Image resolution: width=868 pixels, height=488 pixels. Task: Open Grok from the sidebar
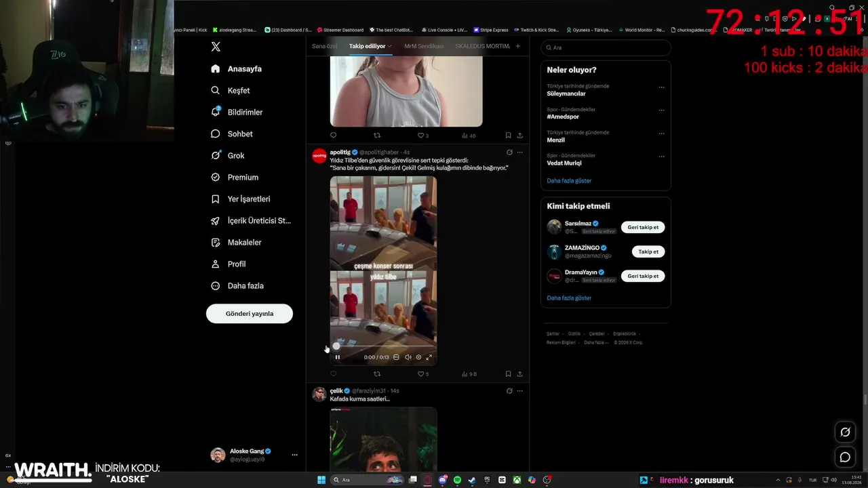(x=227, y=155)
